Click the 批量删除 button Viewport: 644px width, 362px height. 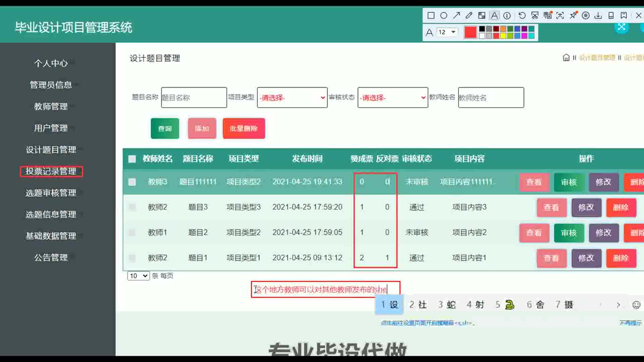point(244,128)
